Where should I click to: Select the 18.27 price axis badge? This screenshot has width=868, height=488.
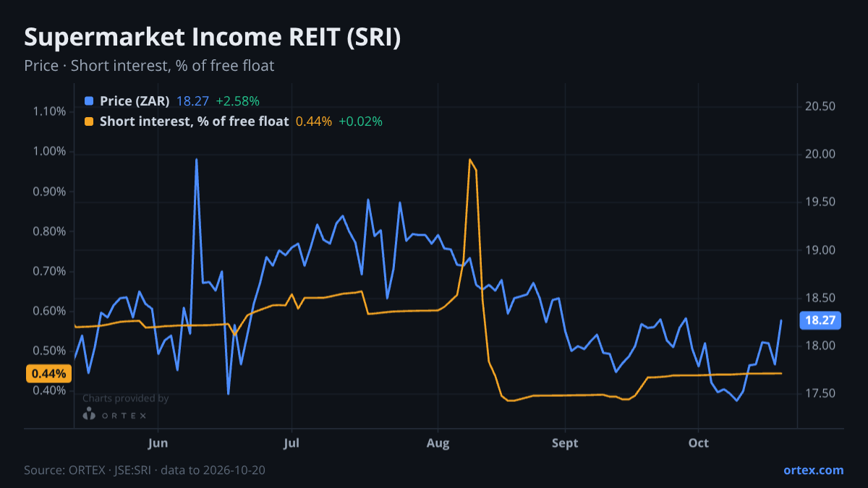[x=819, y=320]
